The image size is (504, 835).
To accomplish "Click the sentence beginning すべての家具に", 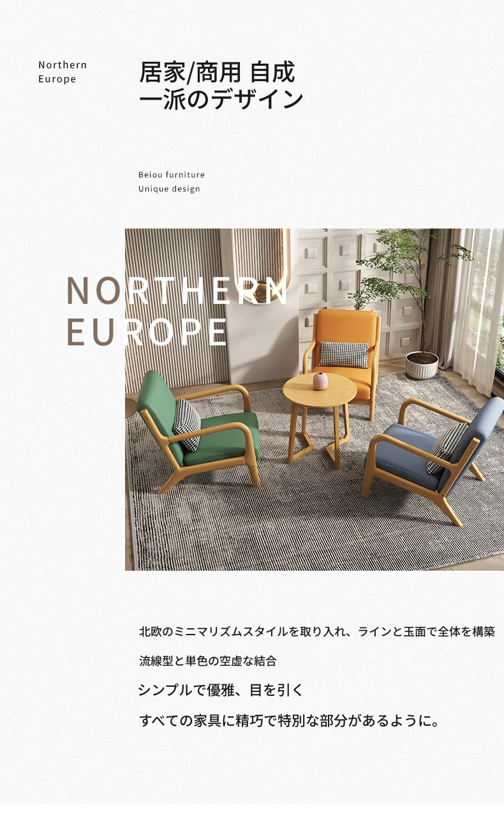I will click(290, 721).
